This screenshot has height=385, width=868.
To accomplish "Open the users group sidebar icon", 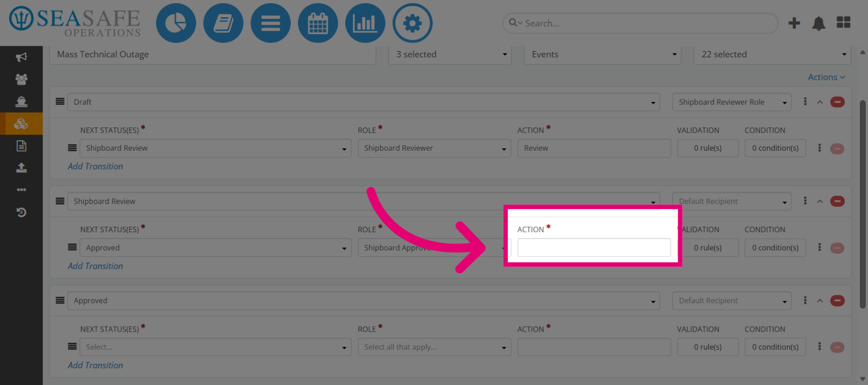I will tap(21, 79).
